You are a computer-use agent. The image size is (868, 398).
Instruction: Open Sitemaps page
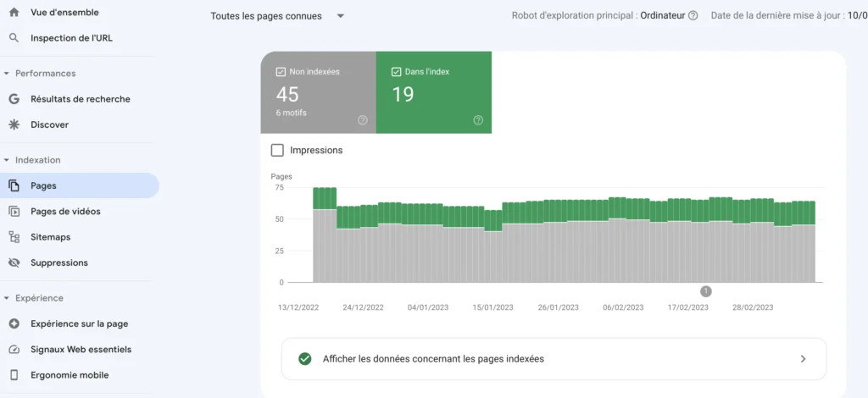click(x=50, y=237)
